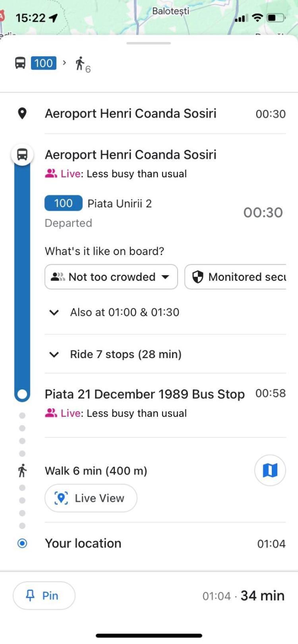Tap the pink Live busyness icon at airport stop

pyautogui.click(x=51, y=174)
